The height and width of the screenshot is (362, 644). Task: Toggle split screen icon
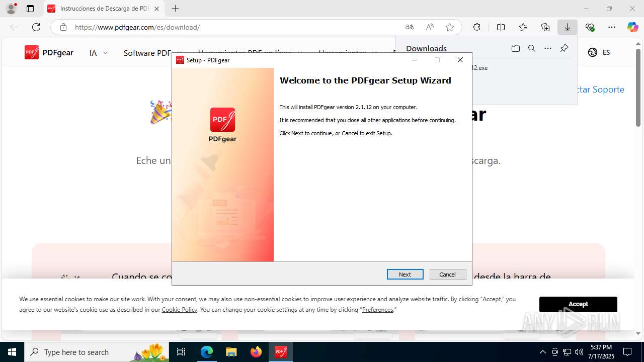tap(501, 27)
